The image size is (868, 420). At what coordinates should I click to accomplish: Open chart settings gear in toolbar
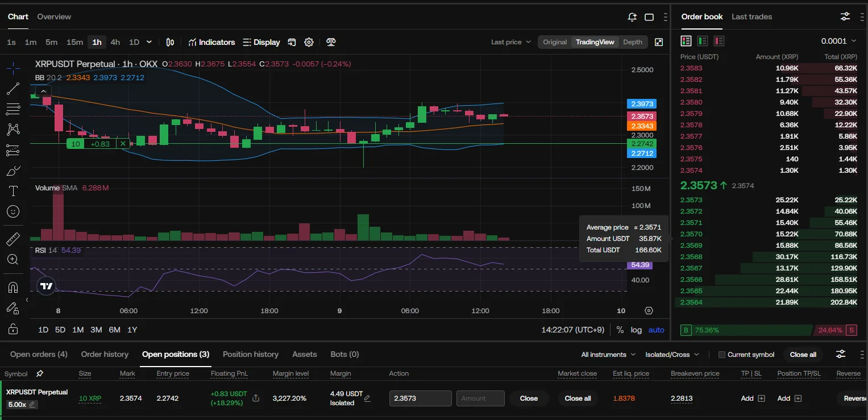[x=309, y=42]
